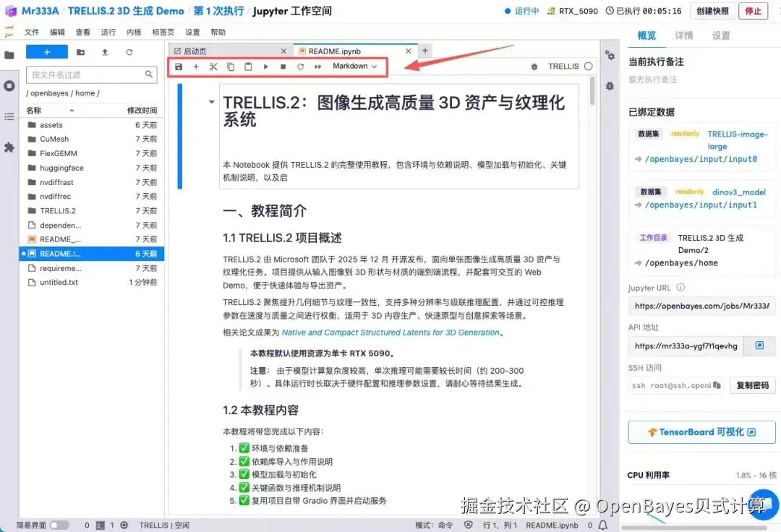Sort files by 修改时间 column header
This screenshot has width=781, height=532.
142,110
